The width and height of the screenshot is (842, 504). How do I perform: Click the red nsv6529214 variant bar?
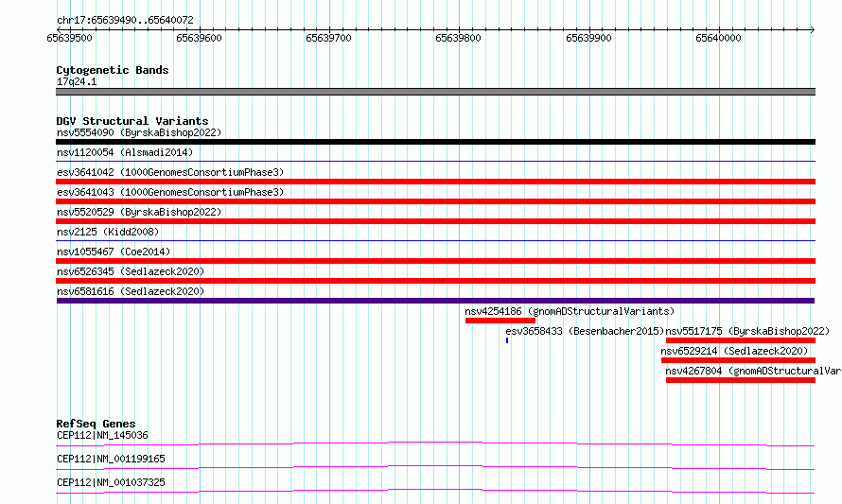738,360
